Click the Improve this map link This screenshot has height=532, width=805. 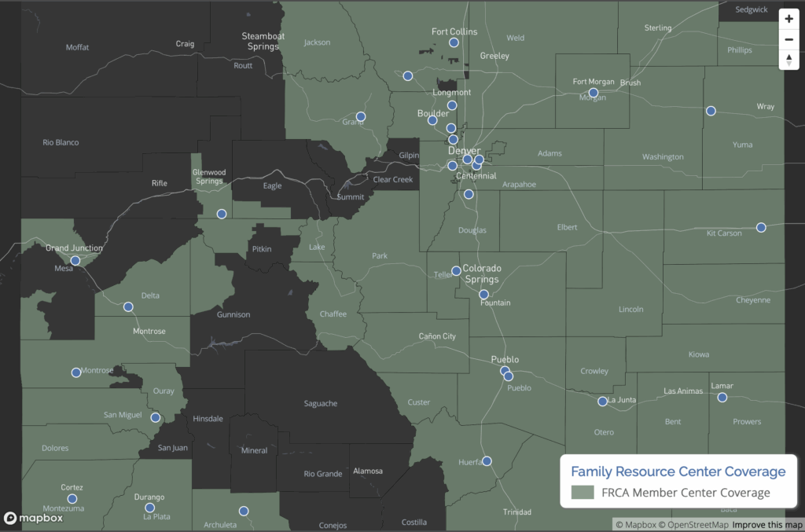(x=767, y=524)
